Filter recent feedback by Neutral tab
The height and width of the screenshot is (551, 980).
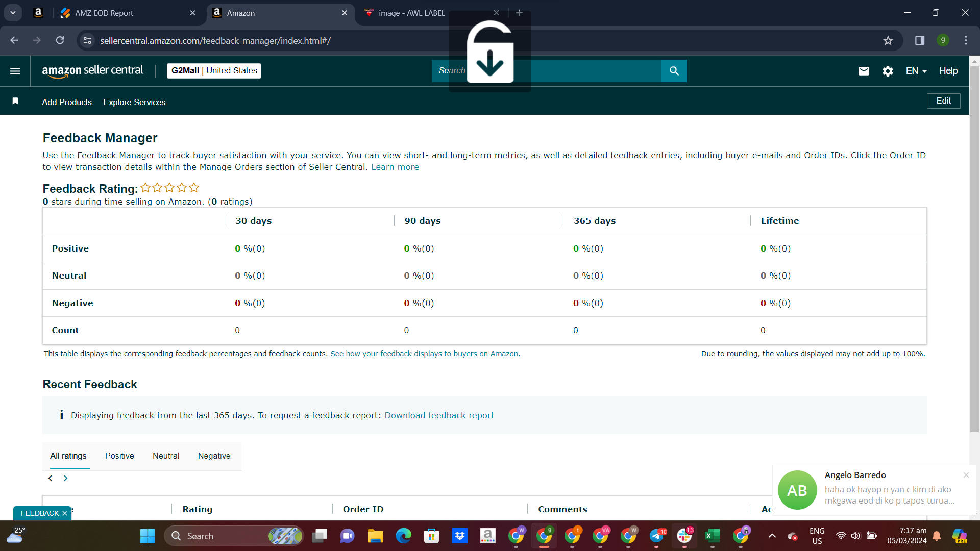[166, 456]
